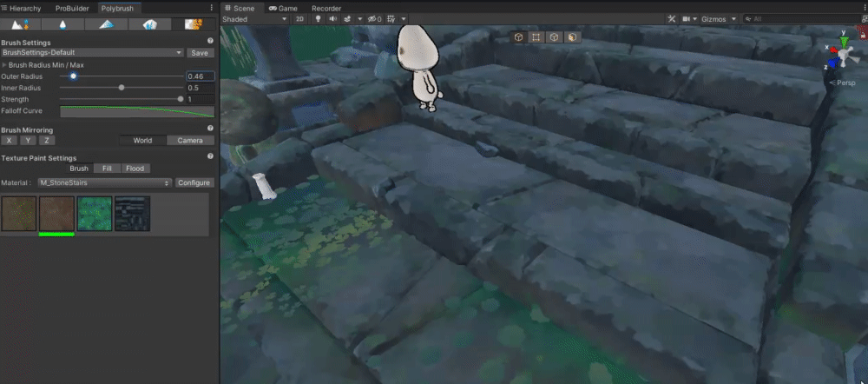Switch to the ProBuilder tab
Viewport: 868px width, 384px height.
pyautogui.click(x=71, y=7)
